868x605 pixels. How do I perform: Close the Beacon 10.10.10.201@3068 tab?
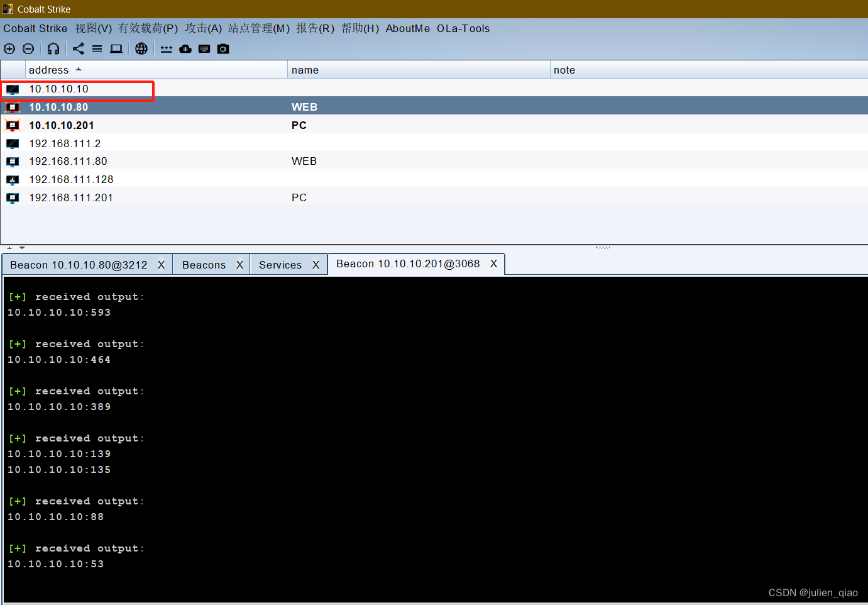pos(494,264)
